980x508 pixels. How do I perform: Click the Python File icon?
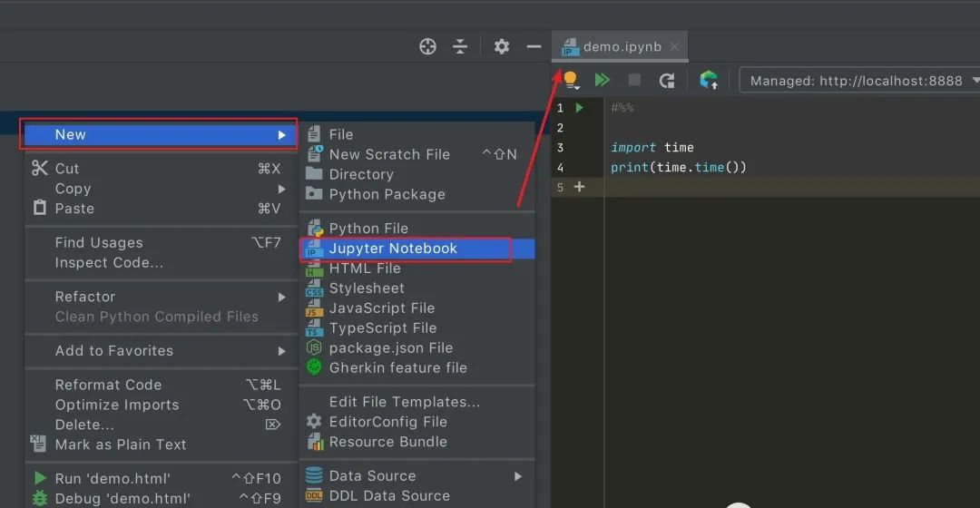[x=315, y=228]
